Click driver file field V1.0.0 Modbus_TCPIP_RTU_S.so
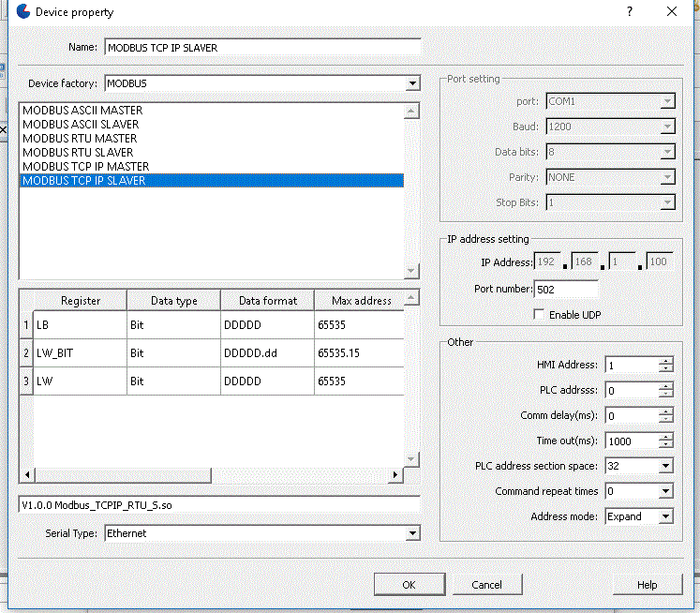The width and height of the screenshot is (700, 613). click(x=219, y=505)
